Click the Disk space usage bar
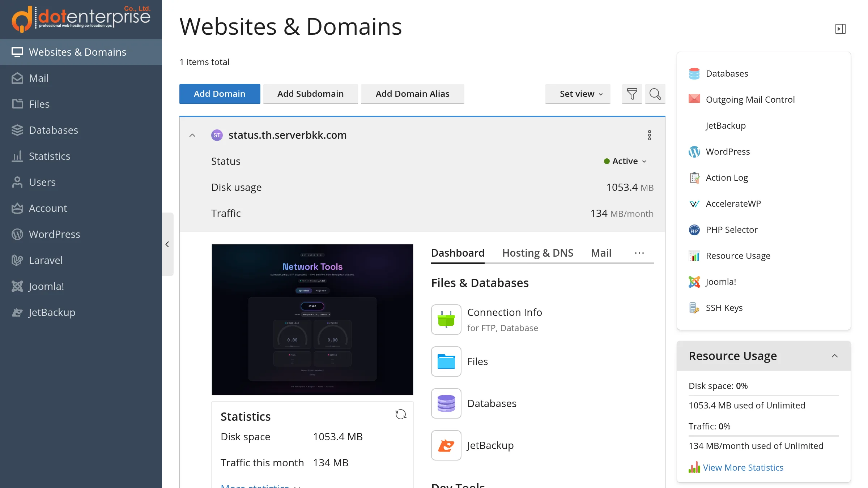The image size is (868, 488). pyautogui.click(x=764, y=395)
